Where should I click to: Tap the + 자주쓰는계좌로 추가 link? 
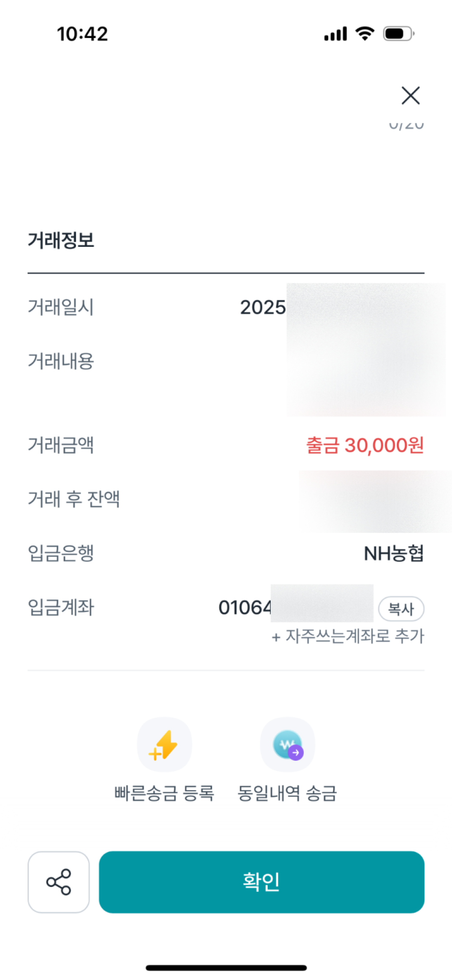(348, 636)
